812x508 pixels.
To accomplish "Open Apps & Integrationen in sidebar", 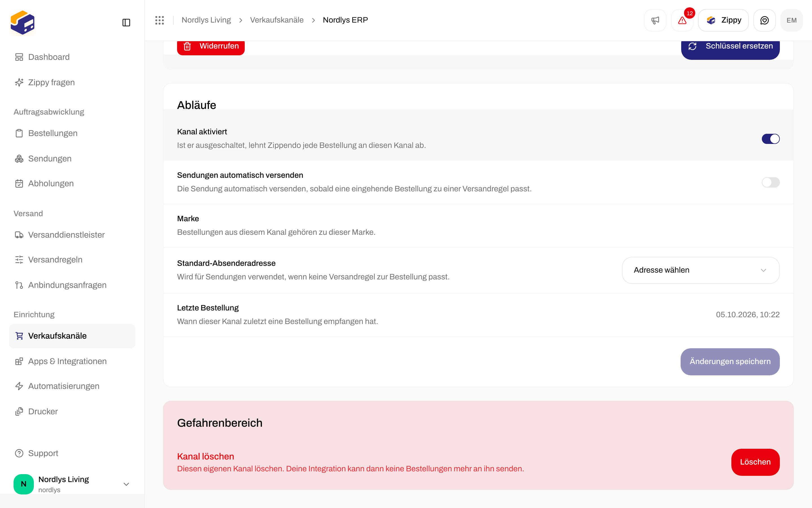I will [72, 361].
